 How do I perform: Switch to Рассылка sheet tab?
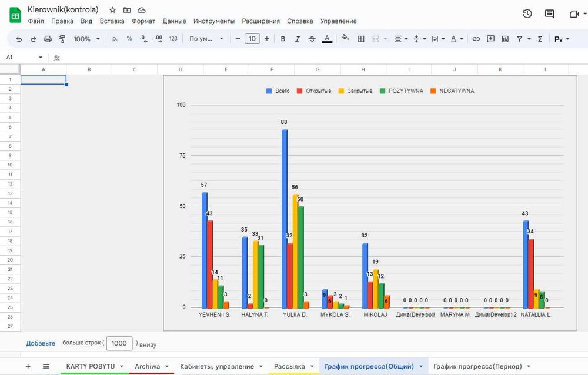point(289,366)
